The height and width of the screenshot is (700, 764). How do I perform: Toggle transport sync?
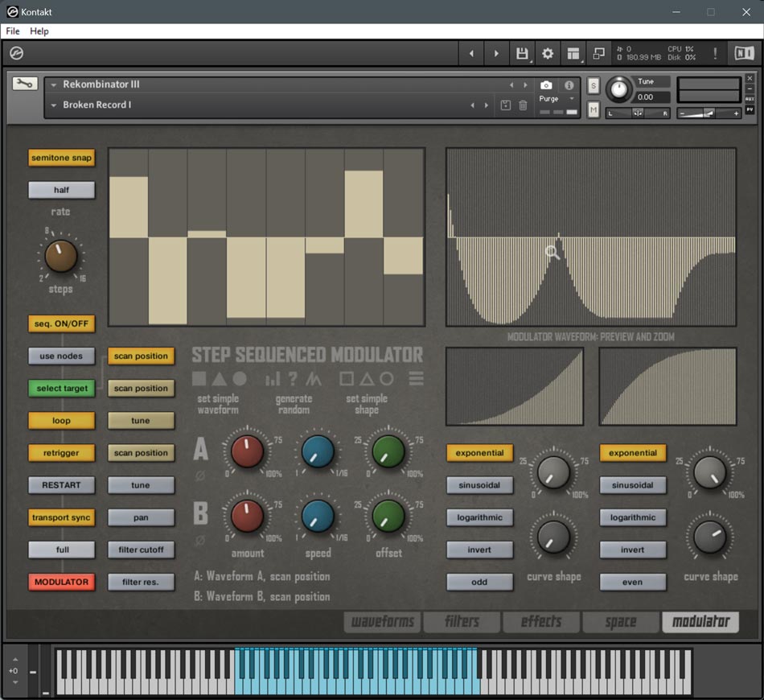pos(61,517)
